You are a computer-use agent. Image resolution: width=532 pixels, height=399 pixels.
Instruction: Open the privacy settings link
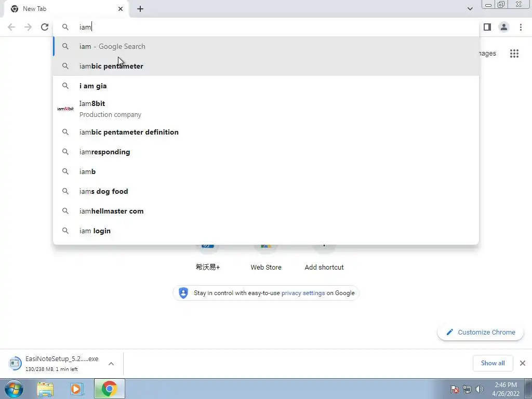point(303,293)
